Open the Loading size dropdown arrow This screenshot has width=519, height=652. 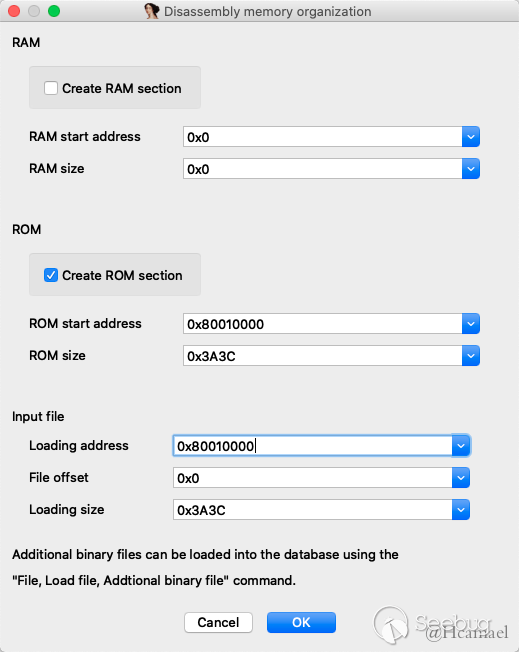click(x=461, y=510)
